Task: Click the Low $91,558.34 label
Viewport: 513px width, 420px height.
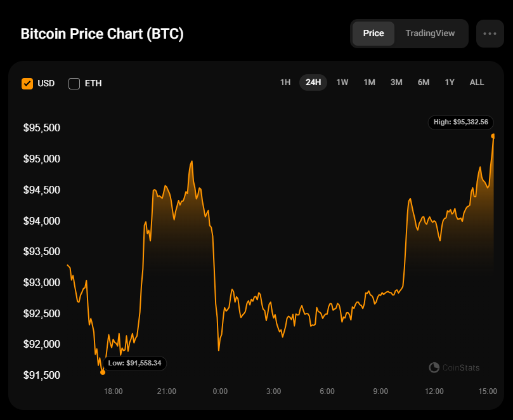Action: click(134, 364)
